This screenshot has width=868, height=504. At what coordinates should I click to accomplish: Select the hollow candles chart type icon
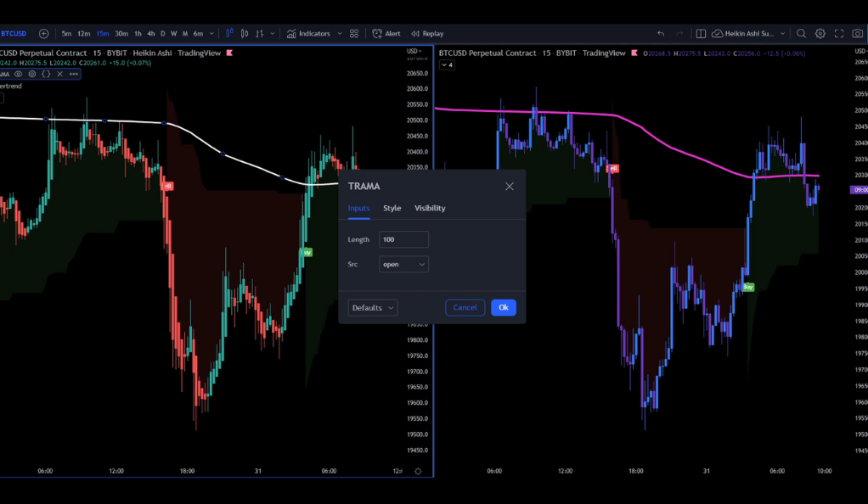tap(244, 34)
